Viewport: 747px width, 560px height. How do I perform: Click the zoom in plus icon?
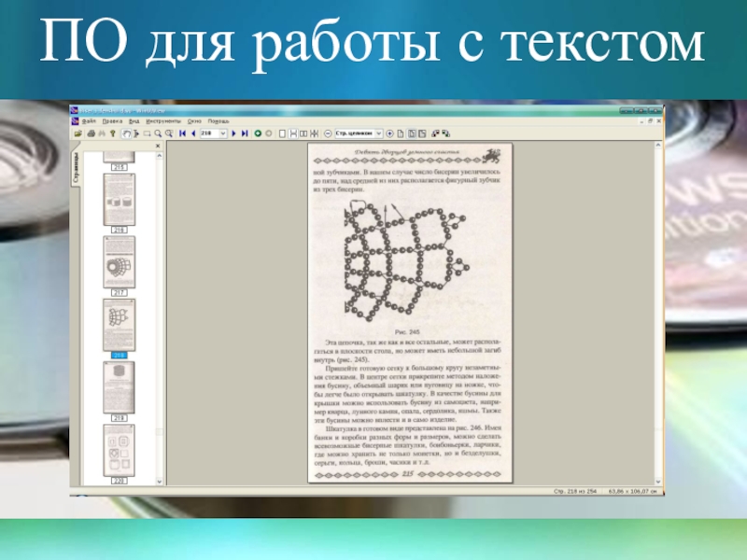pyautogui.click(x=389, y=133)
